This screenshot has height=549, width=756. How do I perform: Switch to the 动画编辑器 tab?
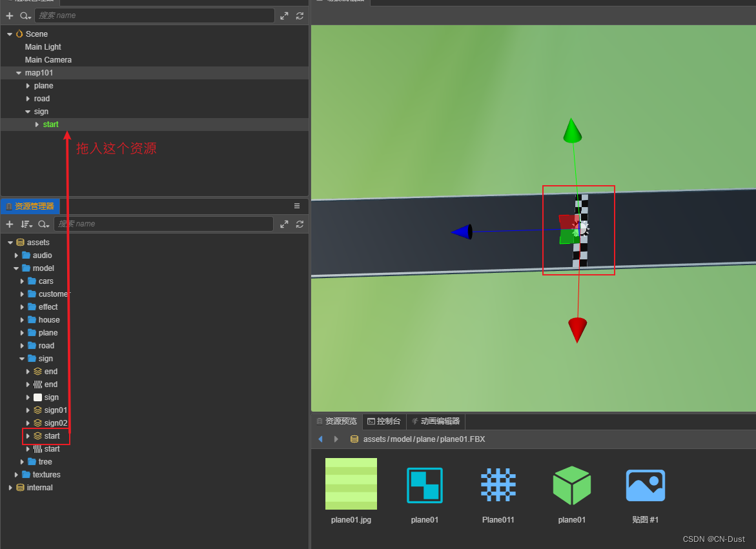pyautogui.click(x=436, y=421)
